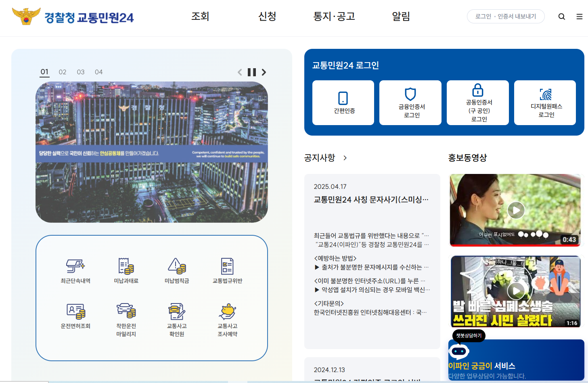Select banner slide 02

[x=63, y=72]
